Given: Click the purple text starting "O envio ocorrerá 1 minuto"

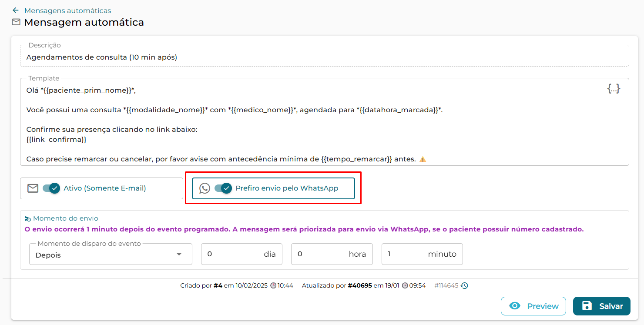Looking at the screenshot, I should click(x=304, y=229).
